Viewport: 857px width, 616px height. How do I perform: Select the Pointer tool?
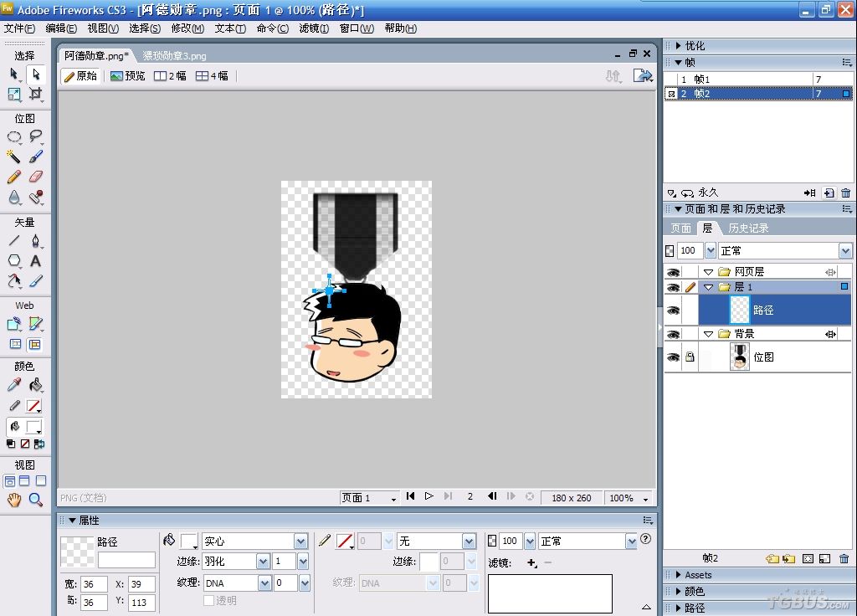[14, 74]
